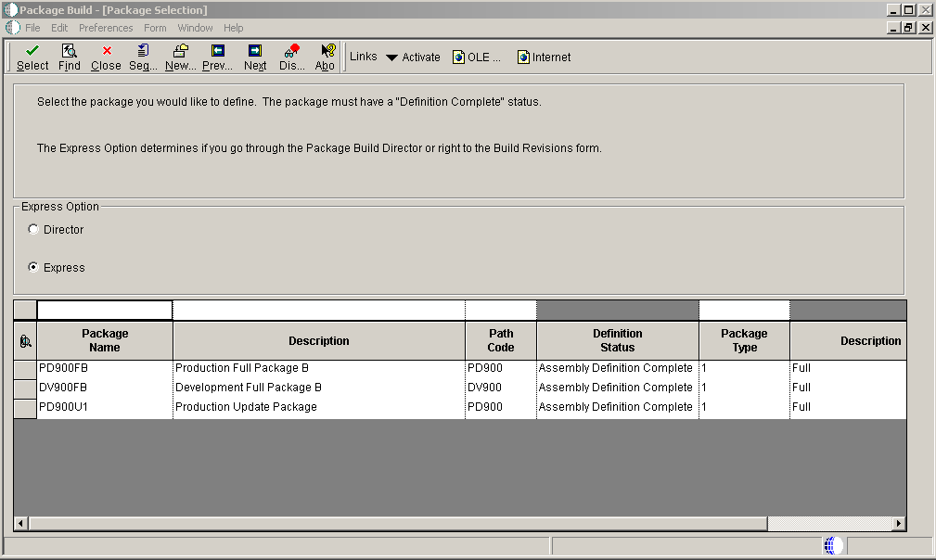Open the Form menu
936x560 pixels.
coord(155,28)
